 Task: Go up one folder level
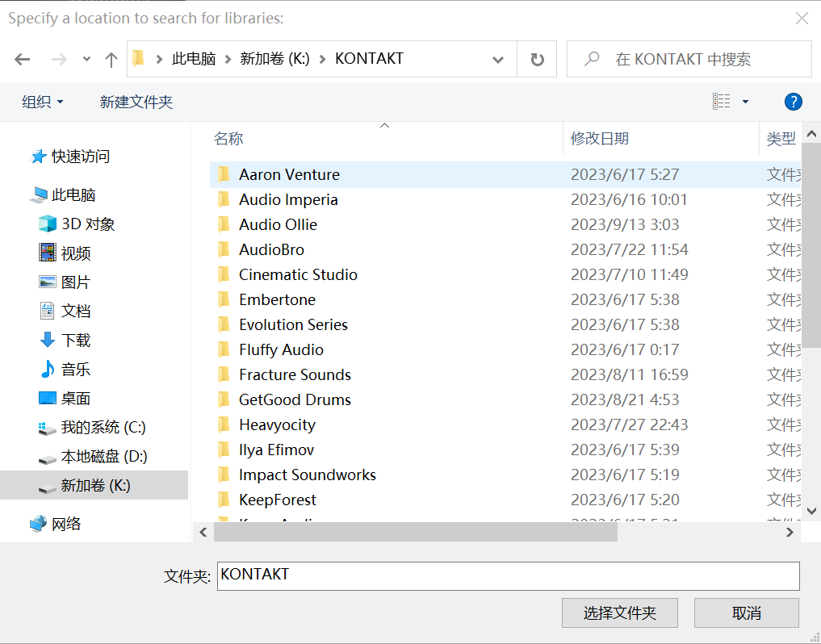pyautogui.click(x=111, y=59)
